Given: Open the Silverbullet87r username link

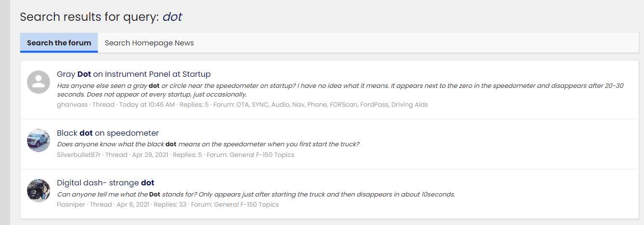Looking at the screenshot, I should pos(79,155).
